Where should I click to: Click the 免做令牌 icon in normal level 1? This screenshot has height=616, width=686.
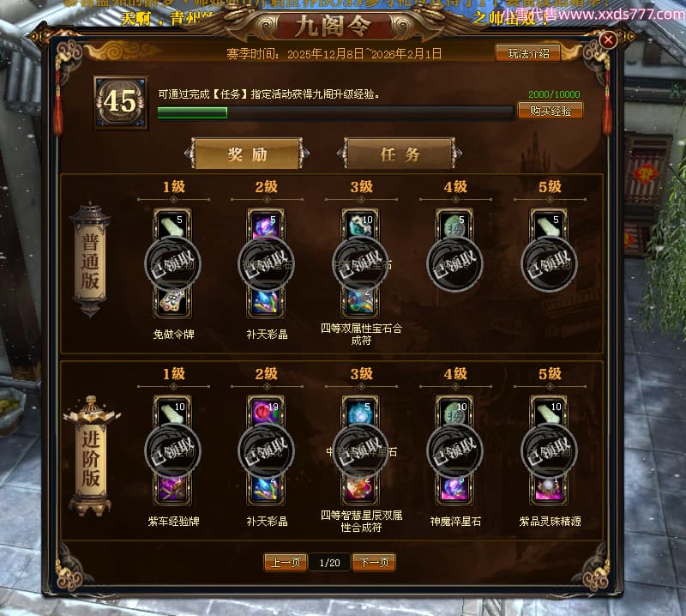tap(172, 302)
